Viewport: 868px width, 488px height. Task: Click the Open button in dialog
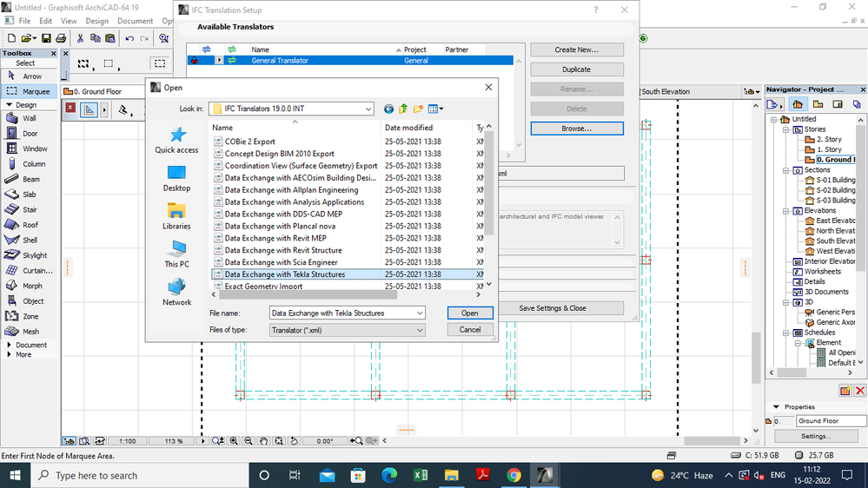469,313
